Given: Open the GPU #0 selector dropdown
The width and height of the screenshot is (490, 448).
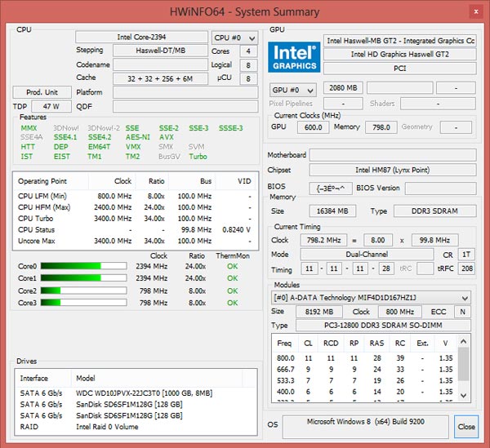Looking at the screenshot, I should (x=293, y=91).
